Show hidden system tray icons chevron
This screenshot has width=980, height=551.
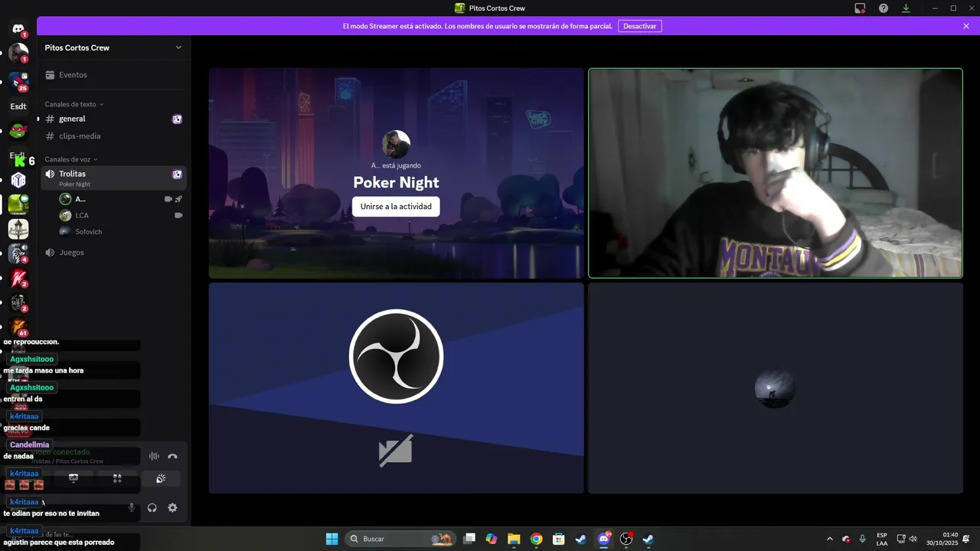click(x=830, y=539)
